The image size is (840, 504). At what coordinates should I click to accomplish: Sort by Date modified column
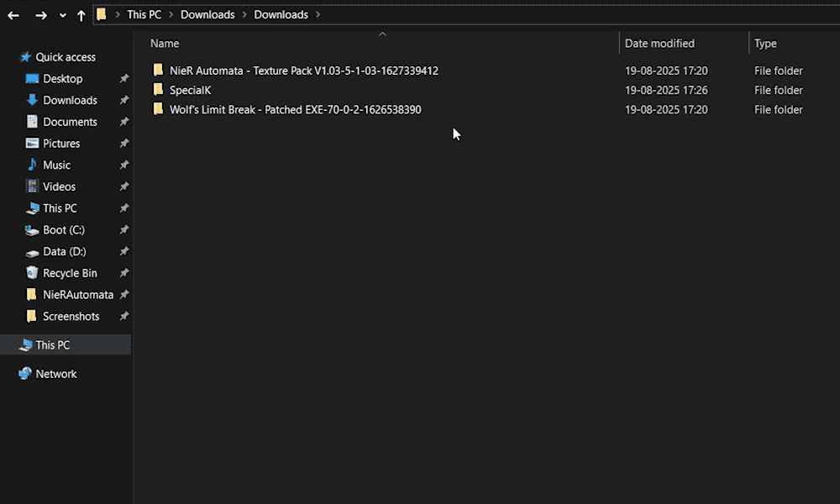[x=659, y=43]
